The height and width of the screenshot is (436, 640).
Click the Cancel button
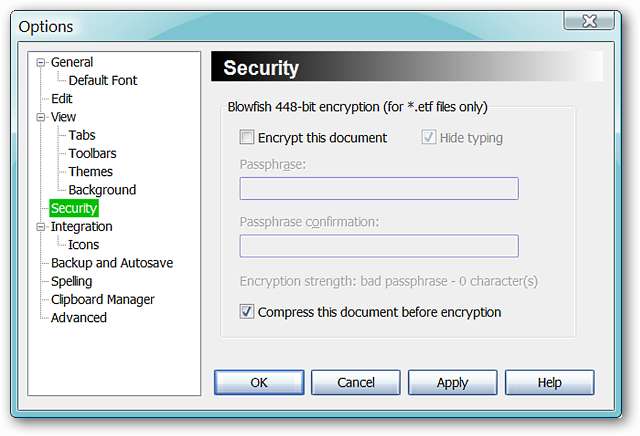tap(356, 382)
